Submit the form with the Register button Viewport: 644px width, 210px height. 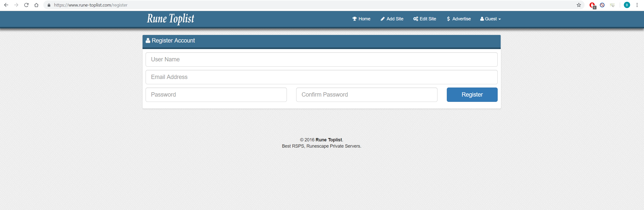click(x=472, y=95)
